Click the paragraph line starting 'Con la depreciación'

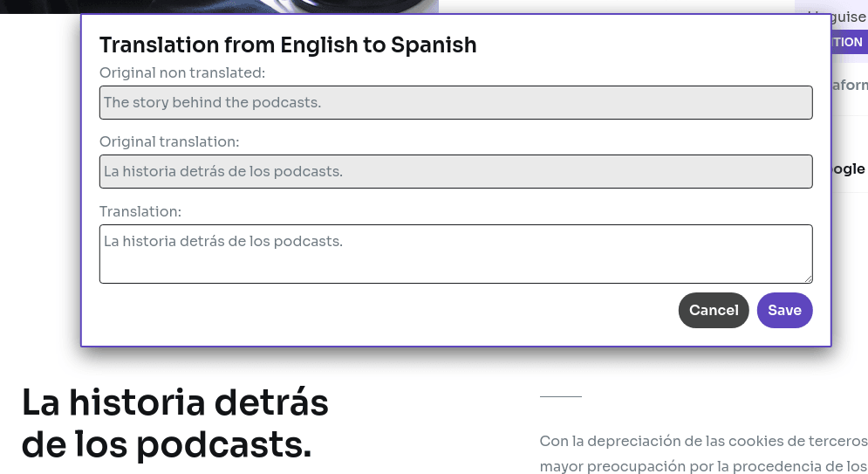click(702, 441)
